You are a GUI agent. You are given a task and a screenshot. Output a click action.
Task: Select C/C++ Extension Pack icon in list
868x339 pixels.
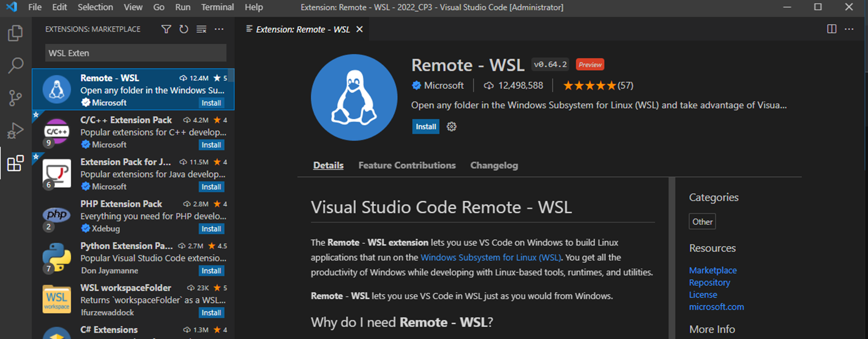tap(56, 131)
